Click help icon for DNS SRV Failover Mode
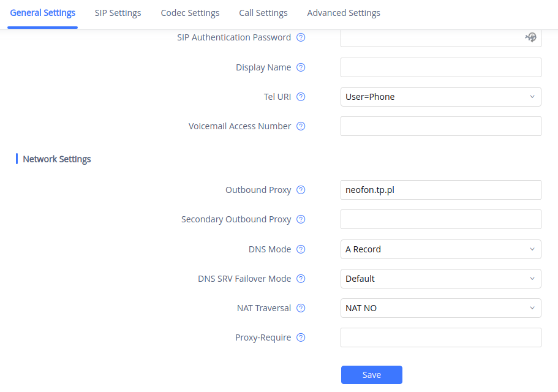Image resolution: width=558 pixels, height=392 pixels. [x=301, y=279]
